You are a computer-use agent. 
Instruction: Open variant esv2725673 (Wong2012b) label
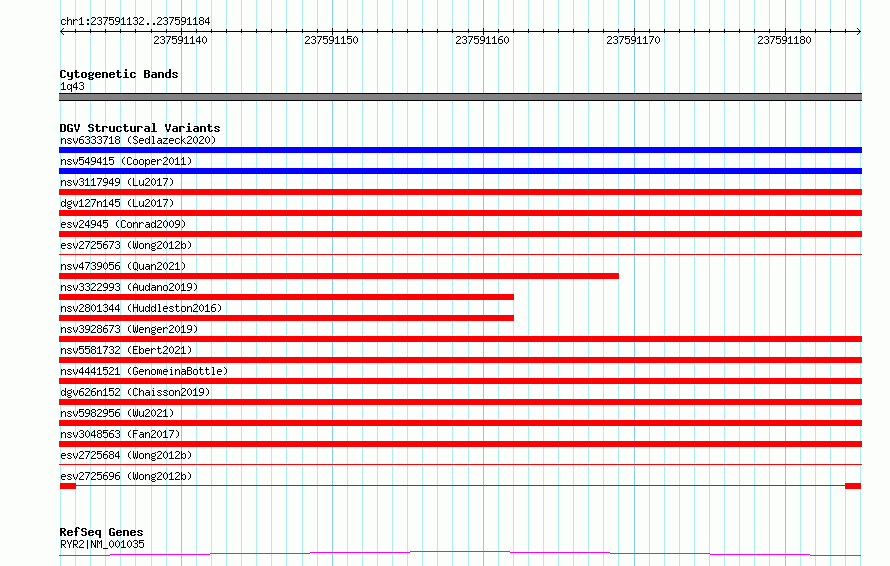(x=126, y=245)
